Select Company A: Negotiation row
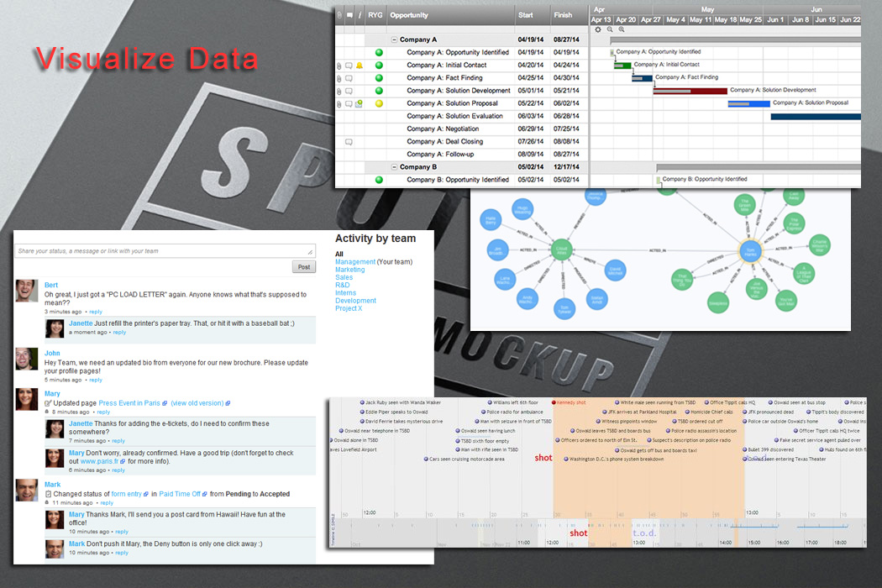The height and width of the screenshot is (588, 882). [x=461, y=129]
